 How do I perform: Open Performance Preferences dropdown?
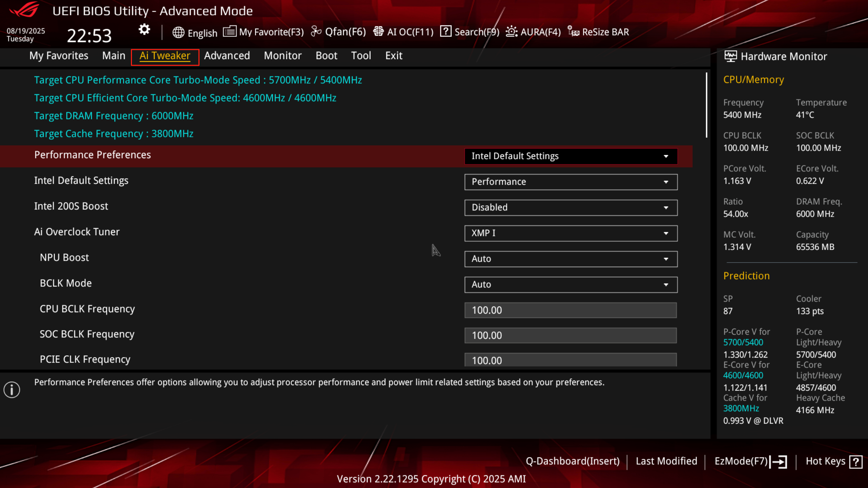[571, 156]
